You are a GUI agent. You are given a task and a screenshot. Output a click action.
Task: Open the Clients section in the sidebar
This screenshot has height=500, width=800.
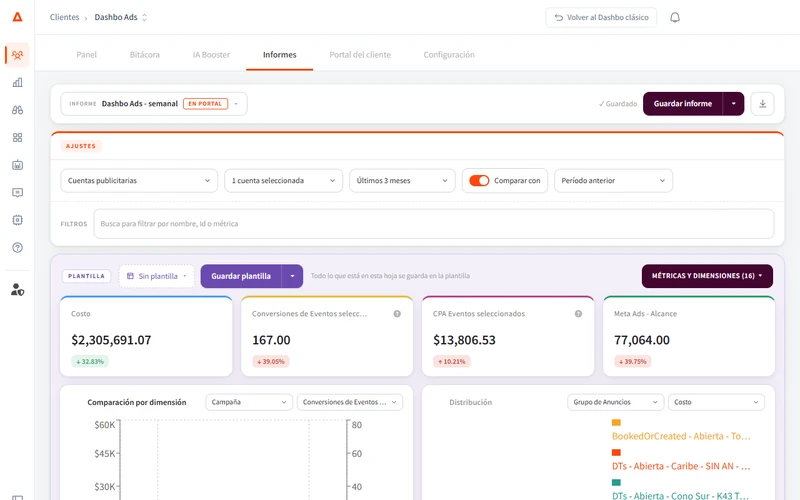pos(17,55)
